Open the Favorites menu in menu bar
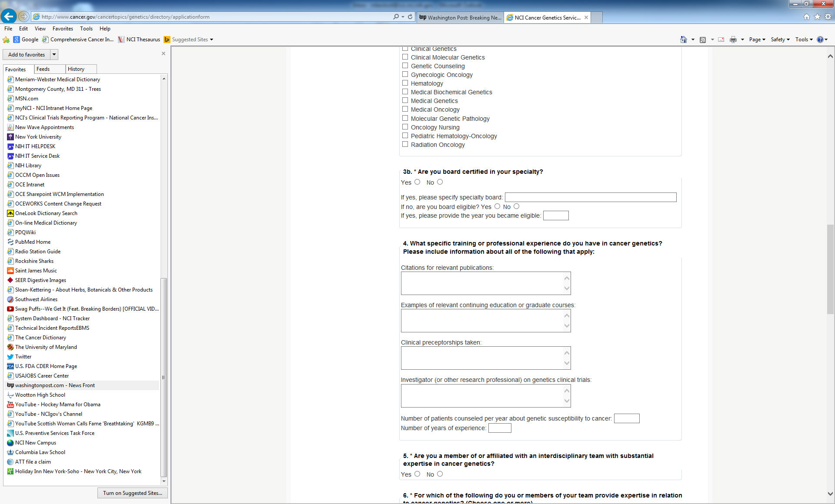The width and height of the screenshot is (835, 504). 63,29
